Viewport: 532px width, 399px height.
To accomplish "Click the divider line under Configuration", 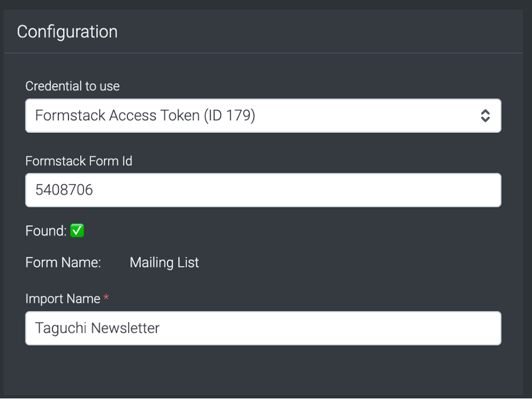I will [263, 53].
